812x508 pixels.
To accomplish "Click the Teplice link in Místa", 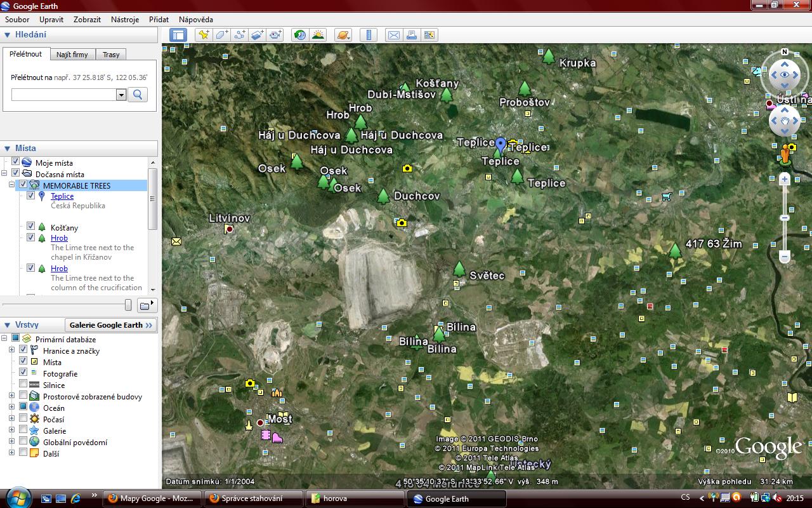I will click(x=62, y=196).
